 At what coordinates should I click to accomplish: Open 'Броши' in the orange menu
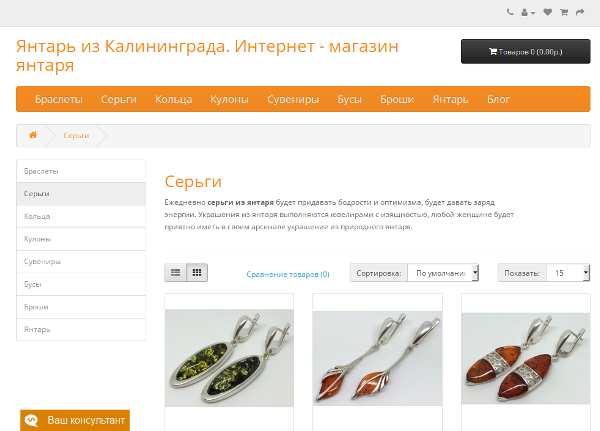397,99
